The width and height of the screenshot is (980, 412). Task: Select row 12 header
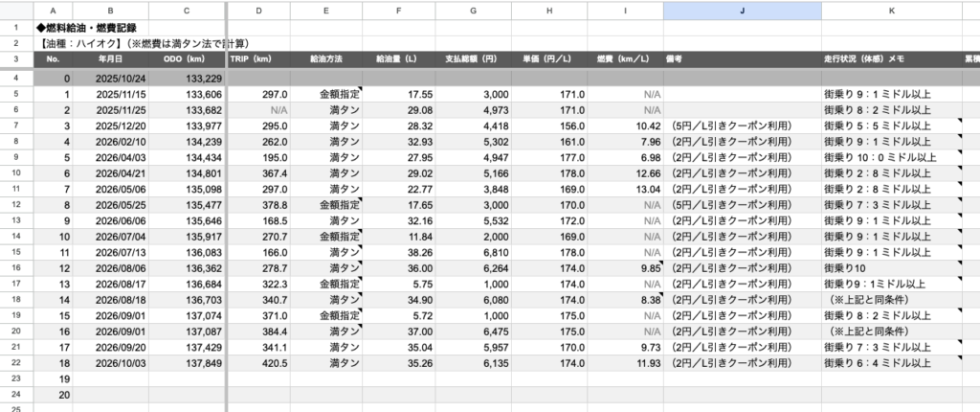15,205
